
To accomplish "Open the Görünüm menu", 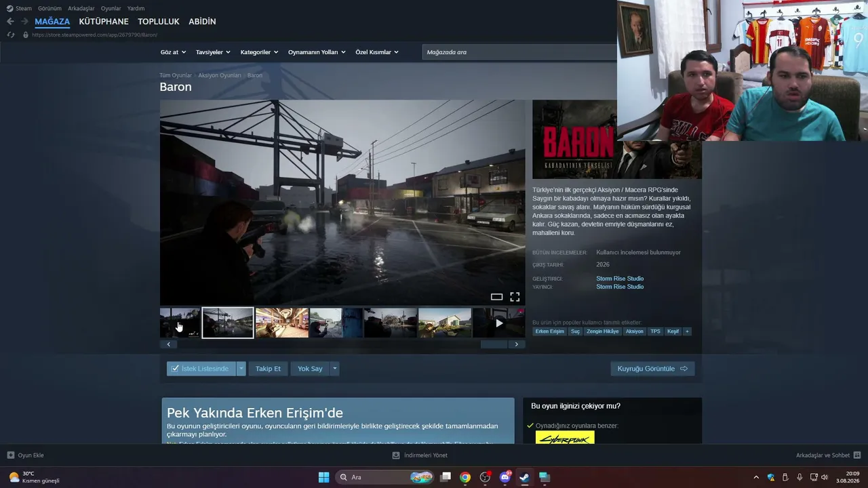I will pos(50,8).
